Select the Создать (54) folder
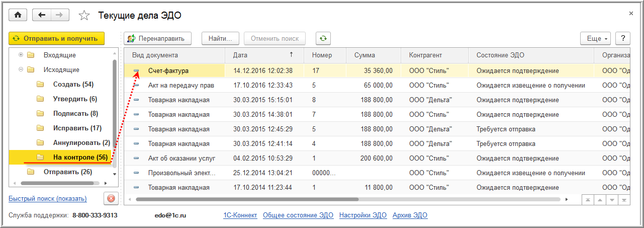The height and width of the screenshot is (228, 644). [x=73, y=85]
